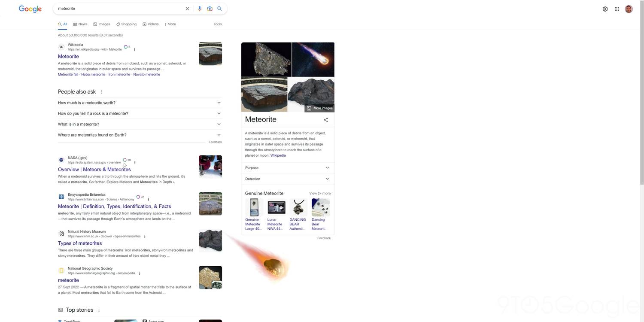Click 'More images' in the knowledge panel
The image size is (644, 322).
pyautogui.click(x=320, y=108)
